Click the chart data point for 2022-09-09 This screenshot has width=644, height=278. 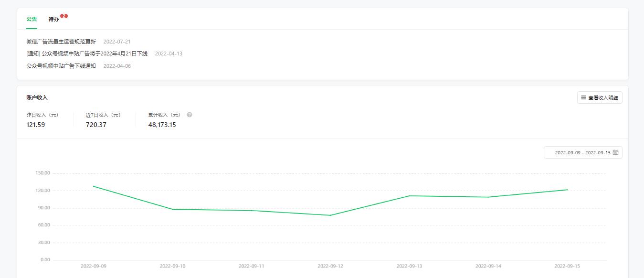94,186
